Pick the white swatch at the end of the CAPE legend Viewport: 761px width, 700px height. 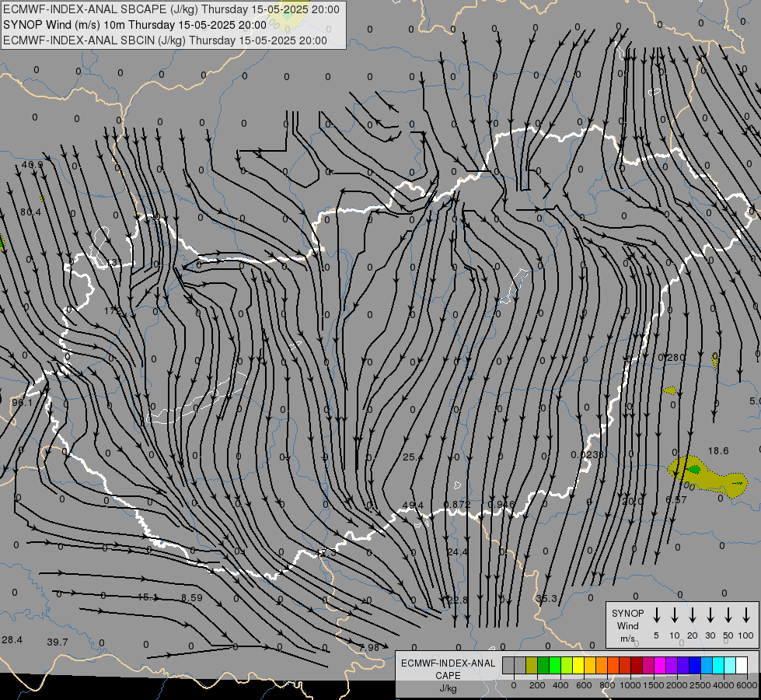click(741, 666)
